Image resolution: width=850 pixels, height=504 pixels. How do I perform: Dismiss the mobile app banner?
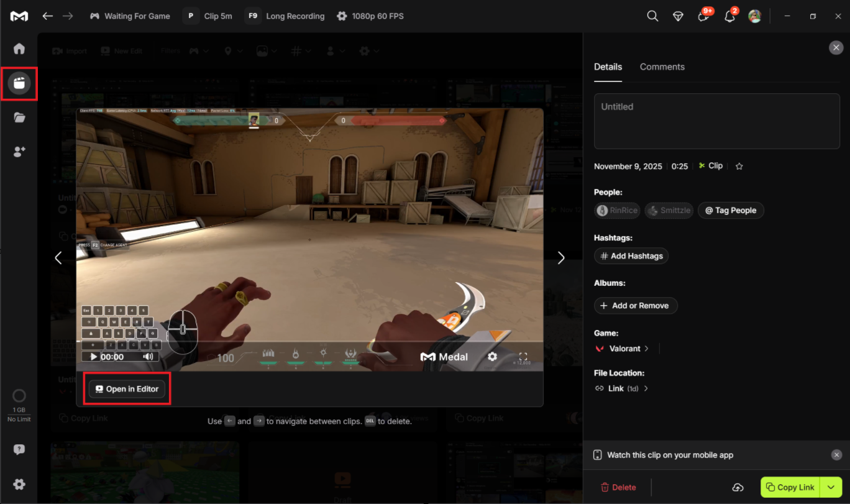point(836,455)
